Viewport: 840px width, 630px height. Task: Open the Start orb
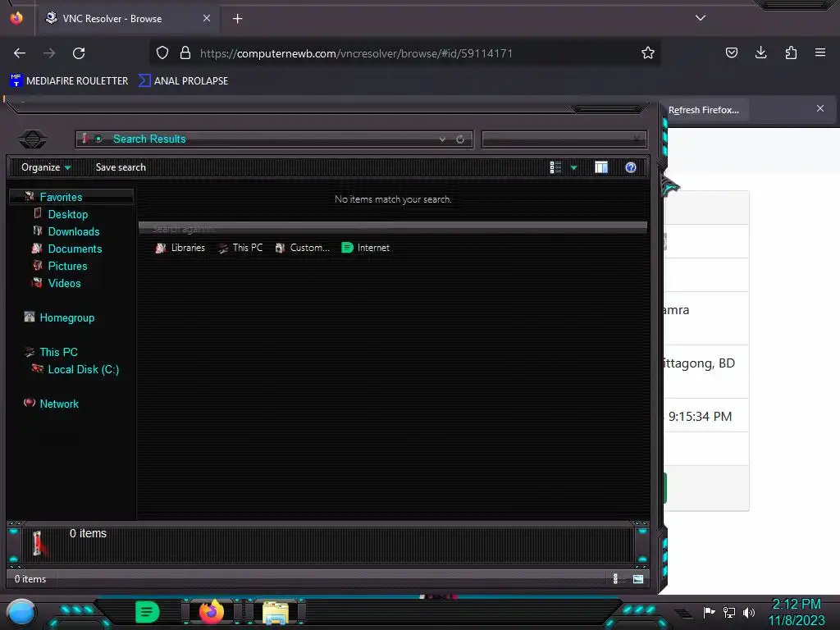click(x=21, y=613)
